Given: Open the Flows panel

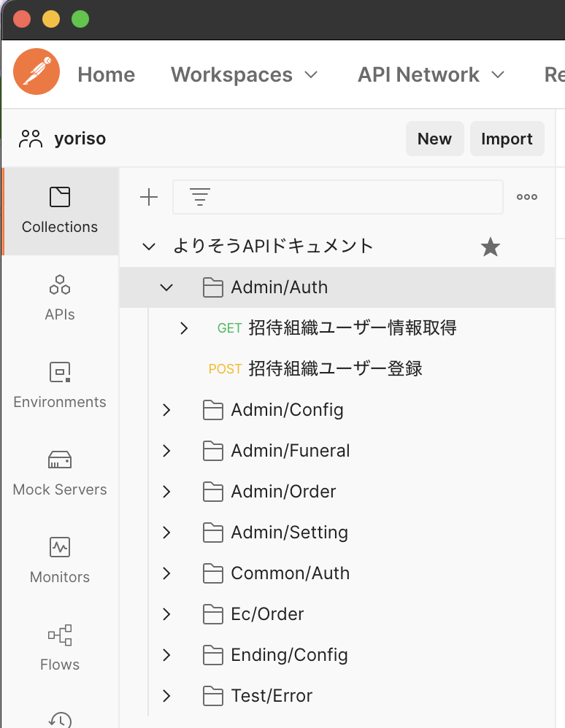Looking at the screenshot, I should tap(59, 648).
